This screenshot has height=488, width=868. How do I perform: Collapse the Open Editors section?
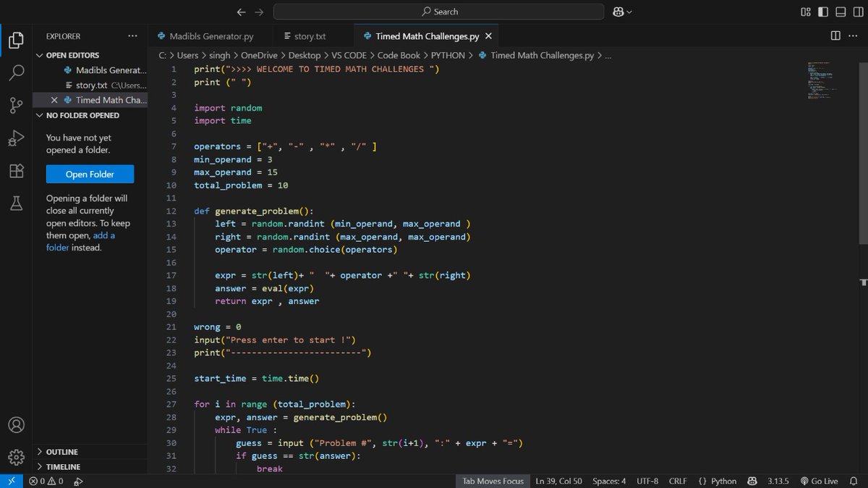coord(90,55)
